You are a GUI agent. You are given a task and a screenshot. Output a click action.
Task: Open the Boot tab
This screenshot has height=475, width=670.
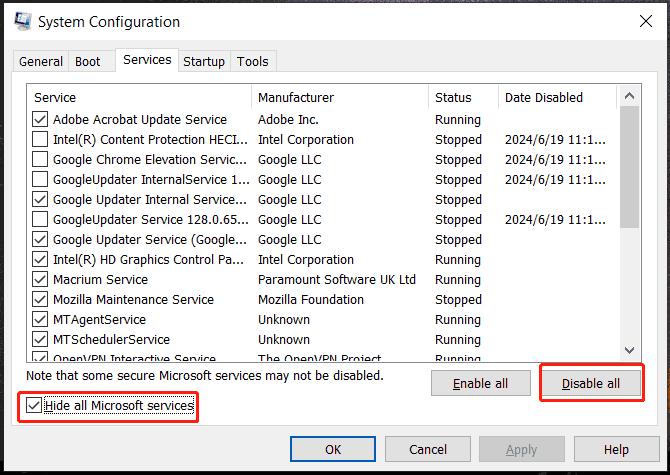(x=88, y=62)
